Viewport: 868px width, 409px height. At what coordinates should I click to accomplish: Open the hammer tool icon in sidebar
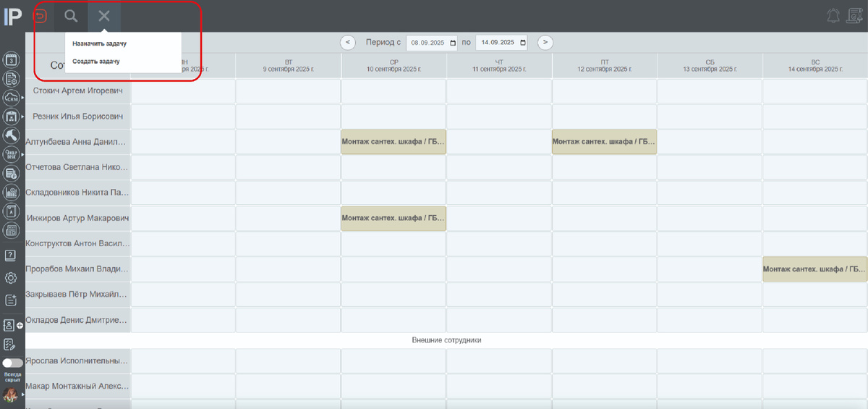tap(12, 135)
